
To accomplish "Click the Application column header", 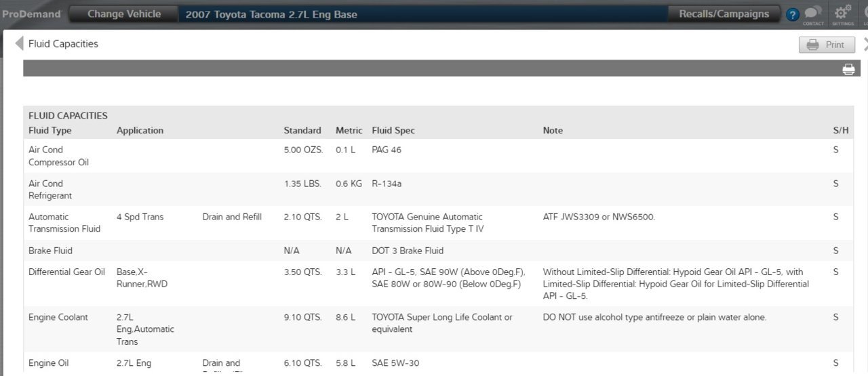I will pyautogui.click(x=140, y=130).
